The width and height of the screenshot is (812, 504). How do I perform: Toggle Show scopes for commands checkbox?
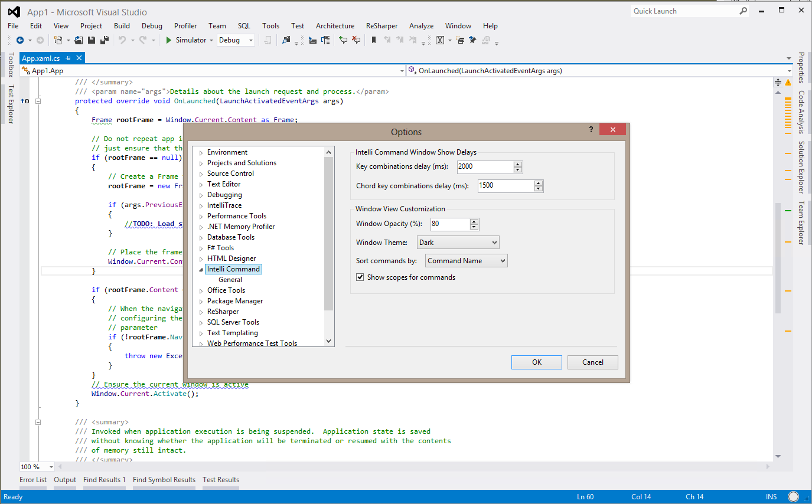pyautogui.click(x=360, y=277)
